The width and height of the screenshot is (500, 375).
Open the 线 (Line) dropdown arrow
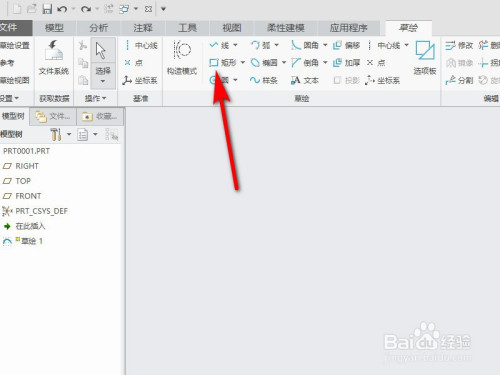pos(235,45)
